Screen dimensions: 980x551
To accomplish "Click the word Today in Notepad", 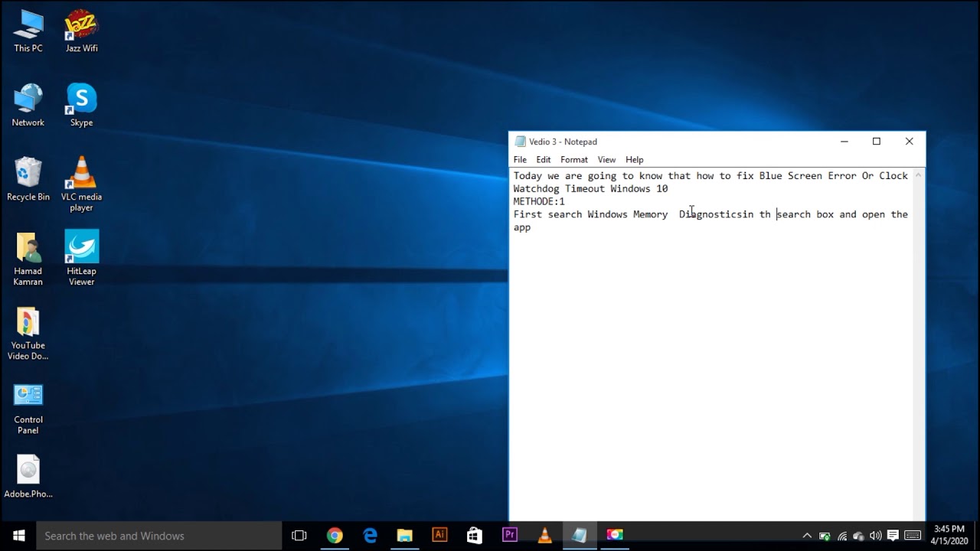I will (528, 176).
